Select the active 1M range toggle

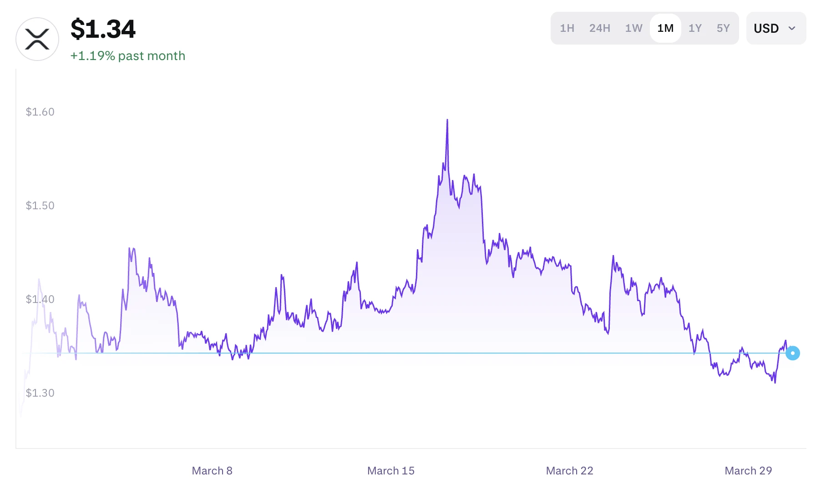coord(665,28)
